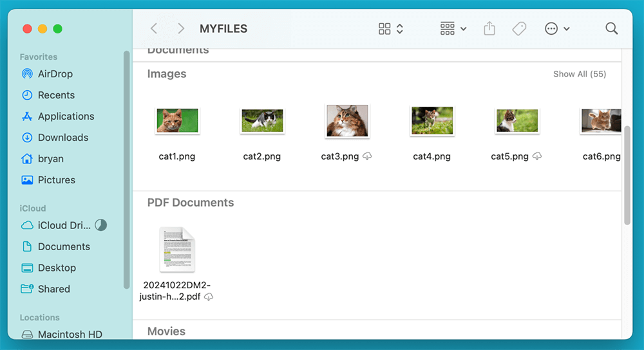Open the ellipsis Action menu
The image size is (644, 350).
click(551, 29)
